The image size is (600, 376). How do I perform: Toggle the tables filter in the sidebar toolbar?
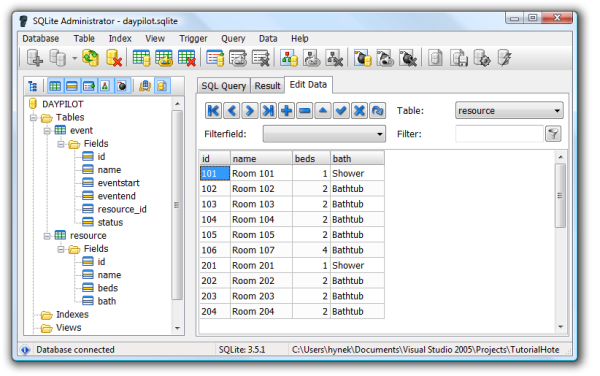coord(55,86)
